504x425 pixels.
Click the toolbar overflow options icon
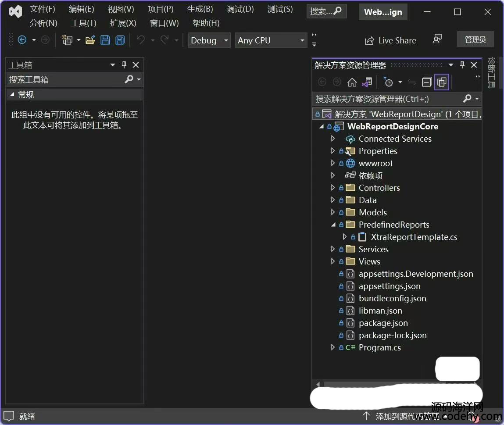tap(314, 40)
